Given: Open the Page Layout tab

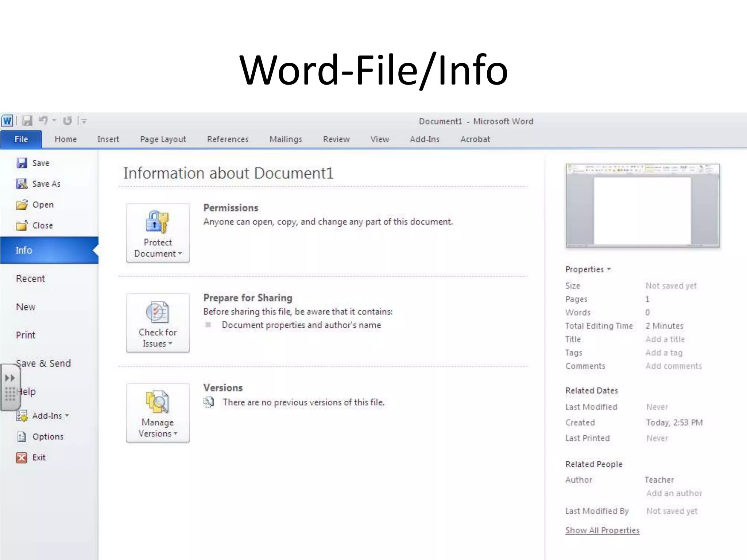Looking at the screenshot, I should pyautogui.click(x=163, y=139).
